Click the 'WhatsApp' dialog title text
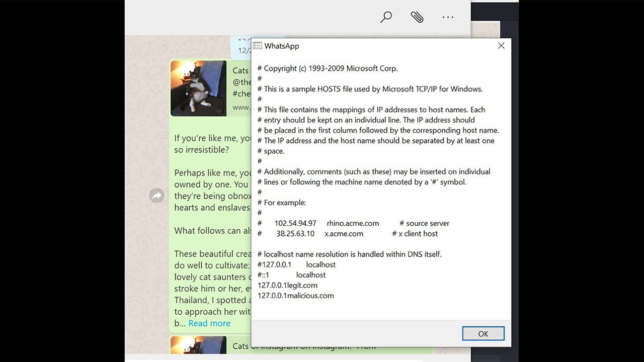644x362 pixels. [x=282, y=46]
